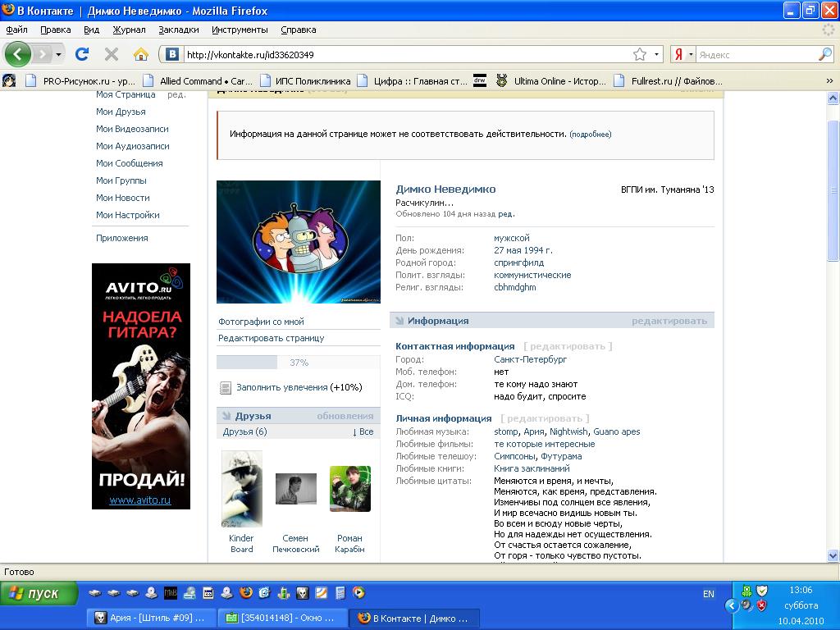Reload the page with the blue refresh icon
This screenshot has width=840, height=630.
tap(82, 54)
